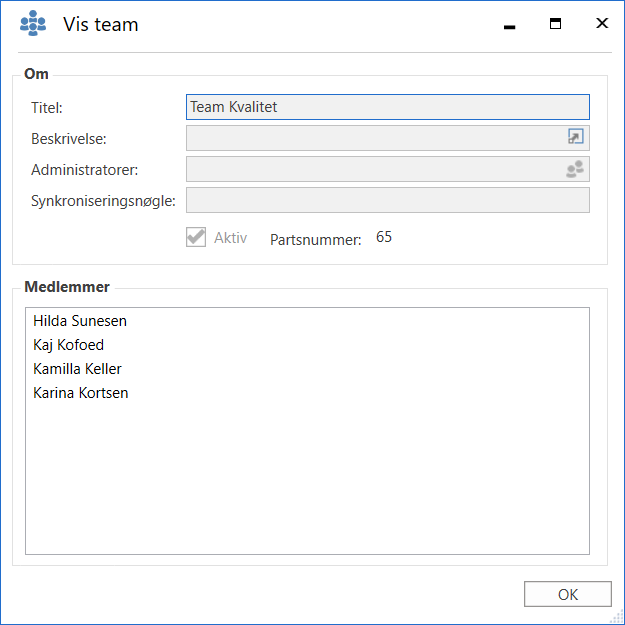Viewport: 625px width, 625px height.
Task: Minimize the Vis team window
Action: (x=509, y=24)
